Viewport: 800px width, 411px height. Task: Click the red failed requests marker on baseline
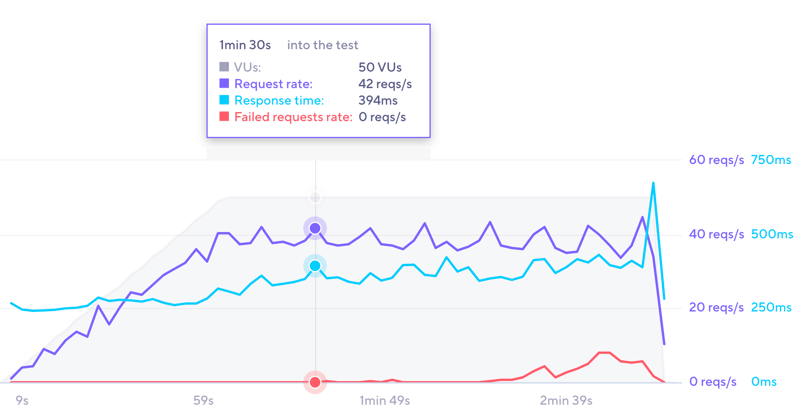pyautogui.click(x=315, y=382)
